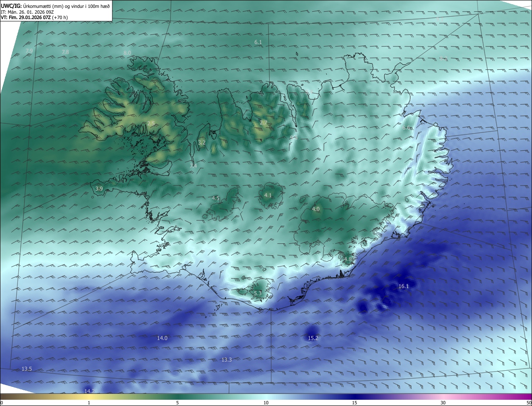532x406 pixels.
Task: Click the color scale tick labeled 0
Action: [1, 403]
